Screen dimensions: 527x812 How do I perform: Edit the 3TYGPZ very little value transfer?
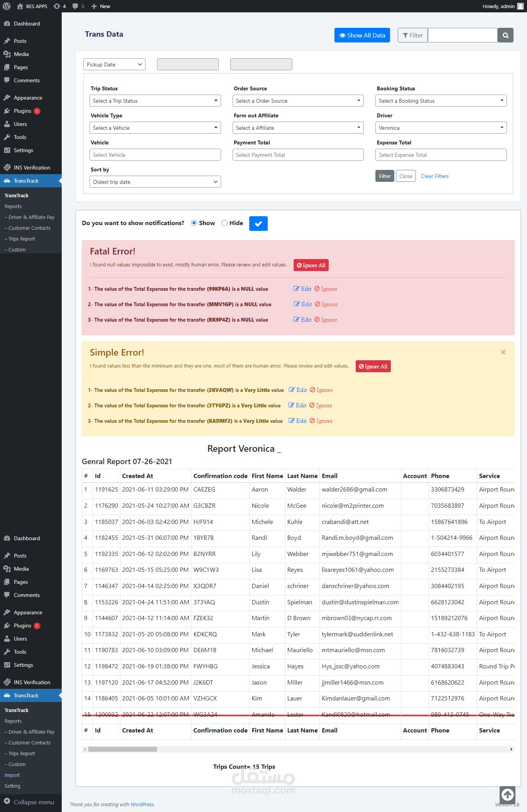pyautogui.click(x=297, y=405)
